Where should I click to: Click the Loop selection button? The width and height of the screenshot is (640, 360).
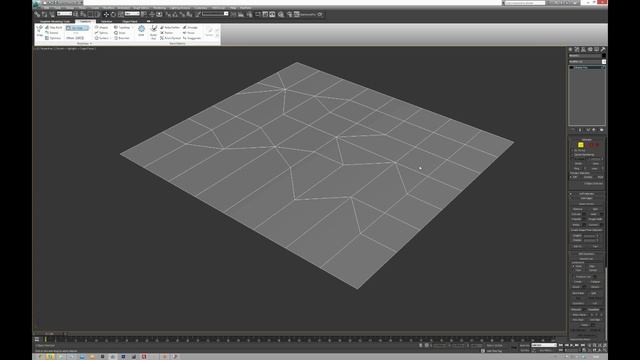coord(595,168)
